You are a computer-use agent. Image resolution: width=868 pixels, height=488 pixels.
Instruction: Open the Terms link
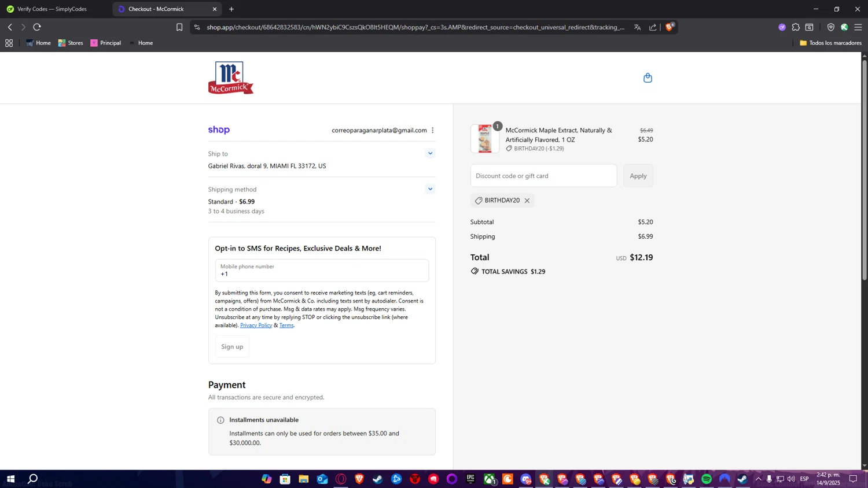tap(286, 326)
